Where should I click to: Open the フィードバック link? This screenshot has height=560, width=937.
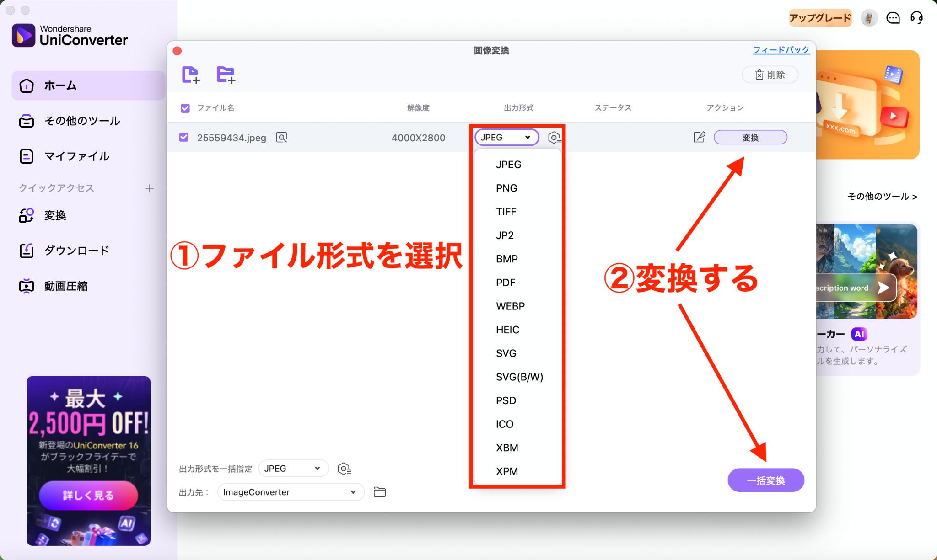click(x=781, y=50)
